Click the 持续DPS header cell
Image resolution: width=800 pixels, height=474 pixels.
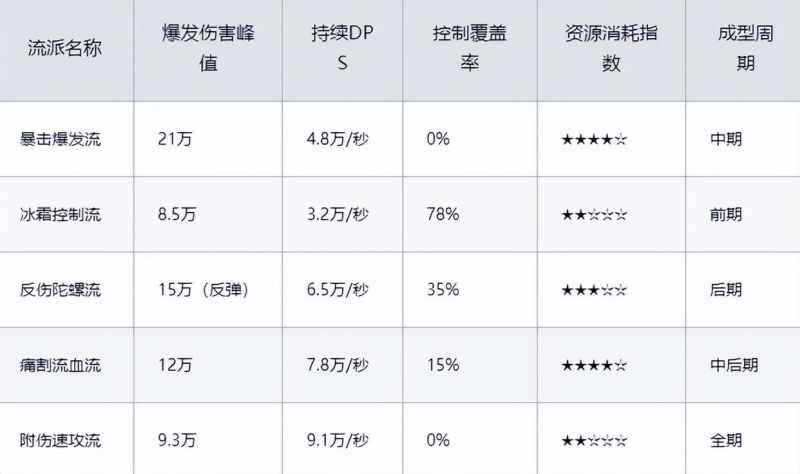click(x=342, y=48)
